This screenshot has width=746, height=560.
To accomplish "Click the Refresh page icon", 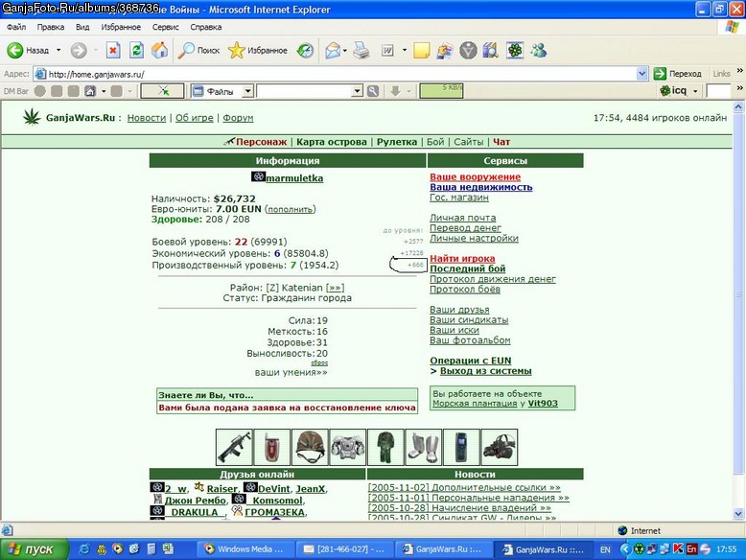I will coord(136,50).
